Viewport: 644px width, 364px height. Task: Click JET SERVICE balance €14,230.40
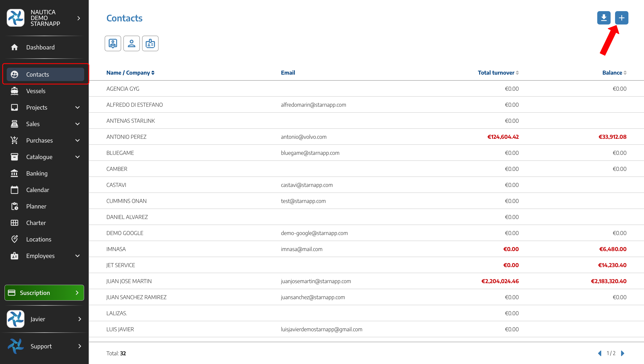tap(612, 265)
